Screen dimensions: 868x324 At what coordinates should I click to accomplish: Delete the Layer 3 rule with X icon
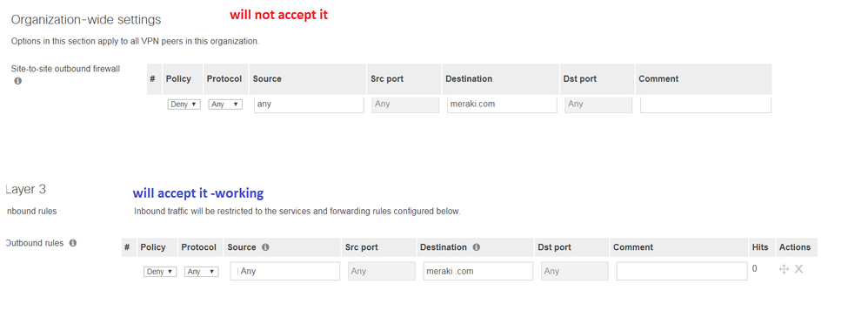(798, 269)
